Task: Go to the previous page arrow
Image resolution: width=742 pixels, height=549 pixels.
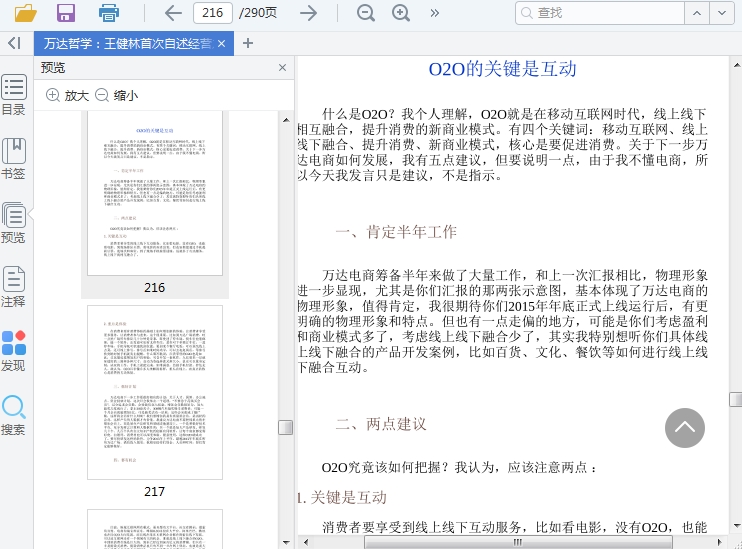Action: (x=173, y=13)
